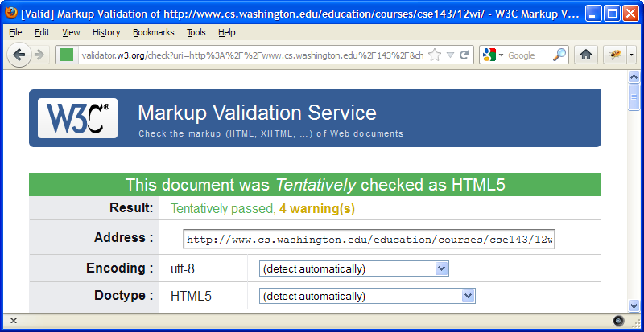This screenshot has height=332, width=644.
Task: Click the browser Back arrow button
Action: (18, 55)
